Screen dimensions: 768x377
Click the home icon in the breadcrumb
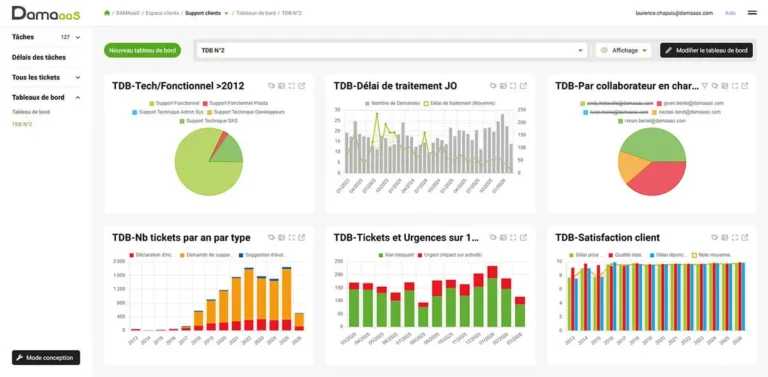point(107,13)
